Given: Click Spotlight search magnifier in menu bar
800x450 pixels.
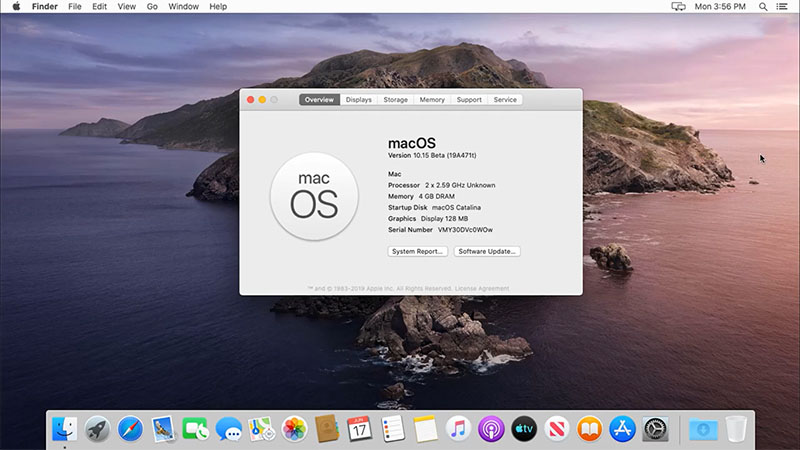Looking at the screenshot, I should [x=763, y=7].
